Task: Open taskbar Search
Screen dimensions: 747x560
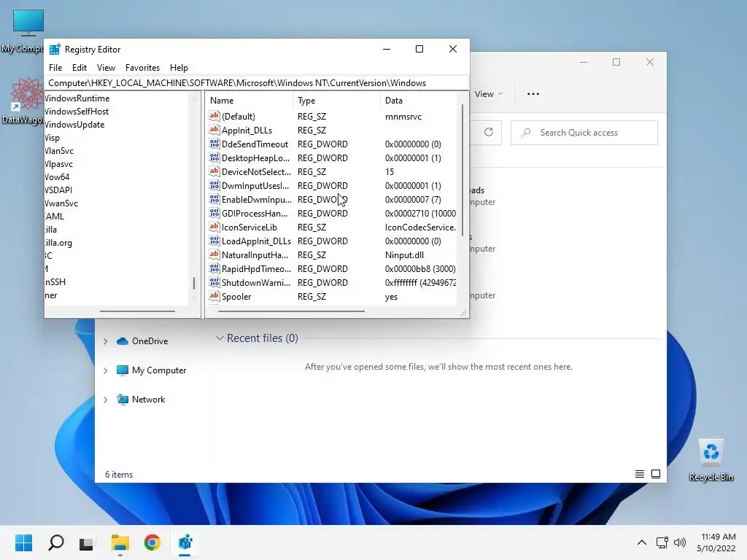Action: [x=56, y=542]
